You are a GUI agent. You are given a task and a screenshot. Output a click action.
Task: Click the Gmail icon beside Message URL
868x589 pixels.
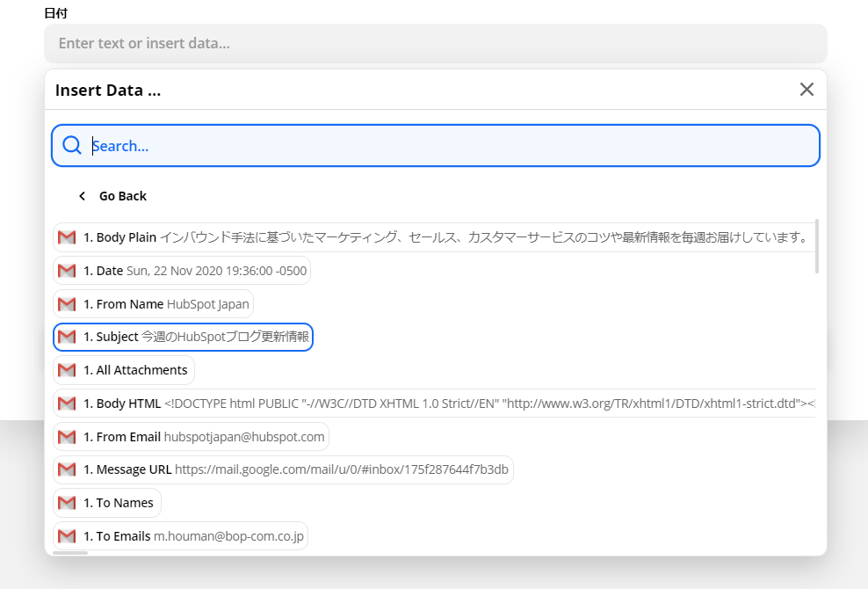pyautogui.click(x=67, y=469)
